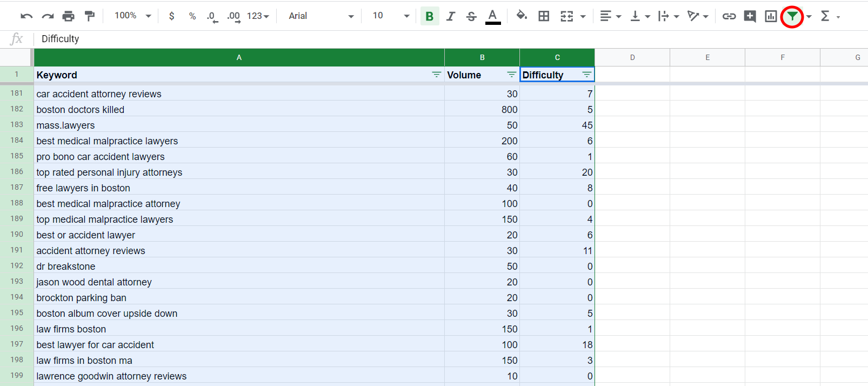Apply strikethrough formatting
The image size is (868, 386).
pos(471,16)
